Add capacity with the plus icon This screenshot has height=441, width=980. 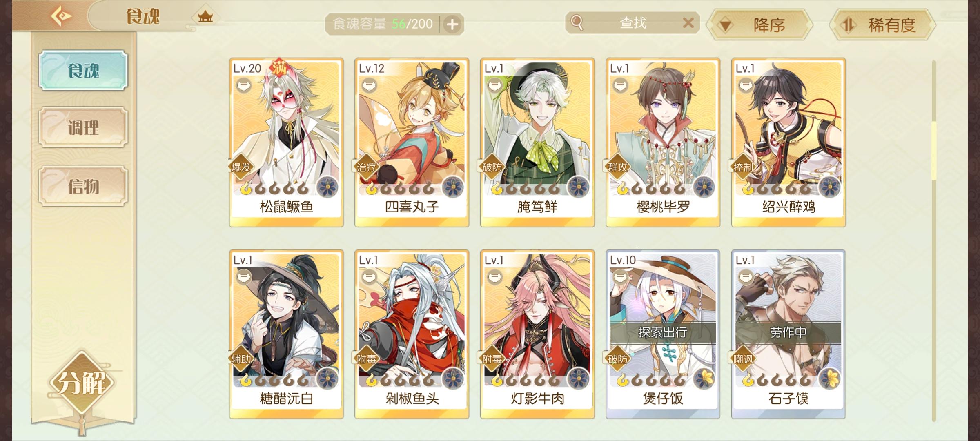click(x=452, y=24)
